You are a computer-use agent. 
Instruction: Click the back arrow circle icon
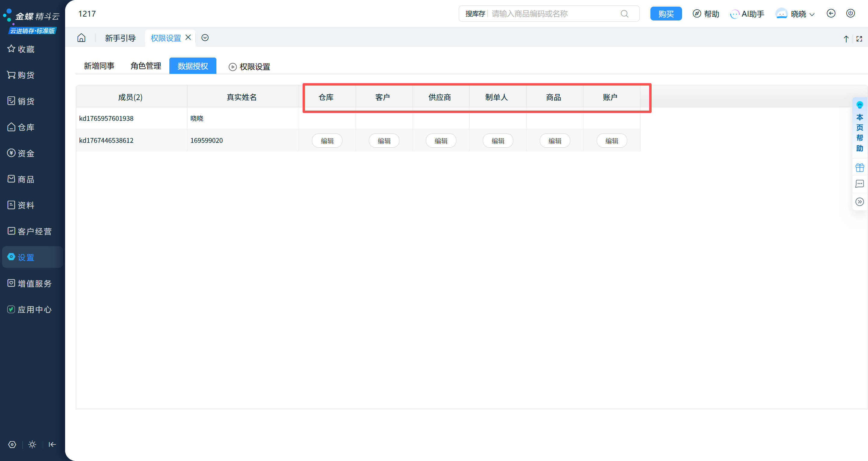tap(831, 14)
